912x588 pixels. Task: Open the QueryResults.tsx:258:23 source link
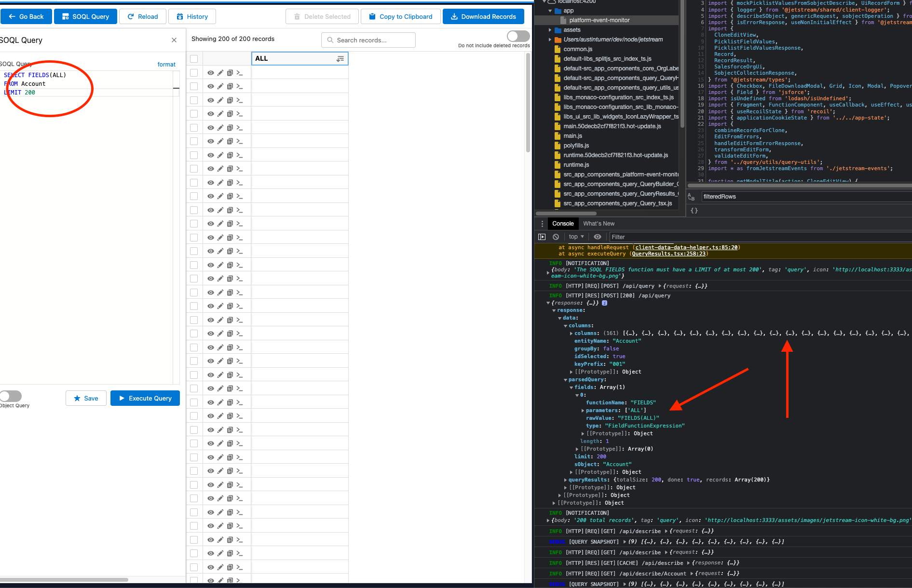pyautogui.click(x=668, y=254)
